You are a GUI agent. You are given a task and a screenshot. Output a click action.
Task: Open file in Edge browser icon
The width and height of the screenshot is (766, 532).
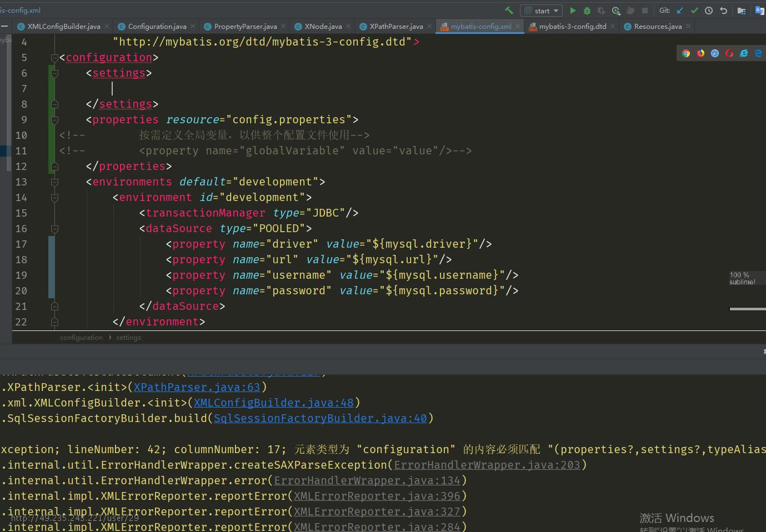[x=758, y=53]
